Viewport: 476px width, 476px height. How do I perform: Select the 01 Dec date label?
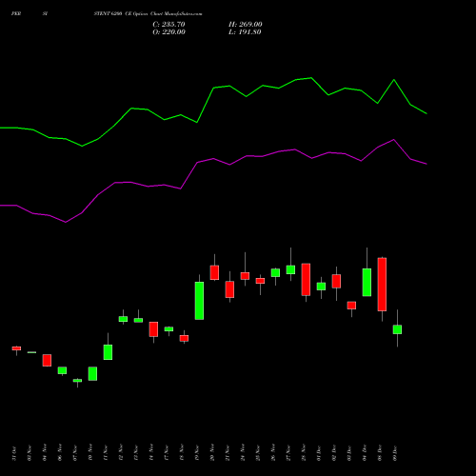pos(319,453)
